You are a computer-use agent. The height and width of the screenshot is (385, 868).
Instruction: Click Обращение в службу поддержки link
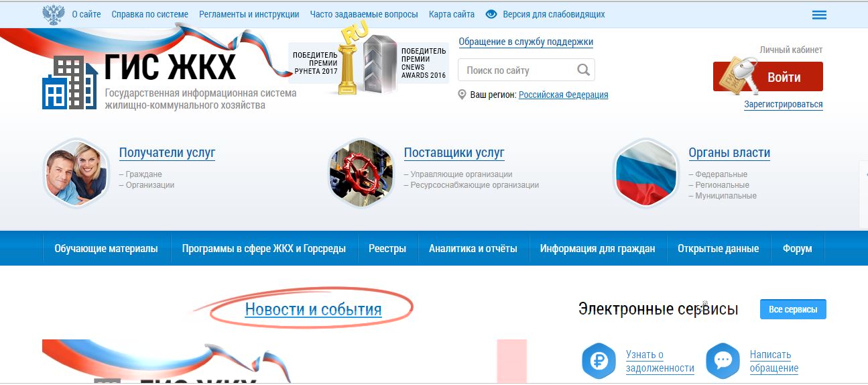[x=526, y=42]
